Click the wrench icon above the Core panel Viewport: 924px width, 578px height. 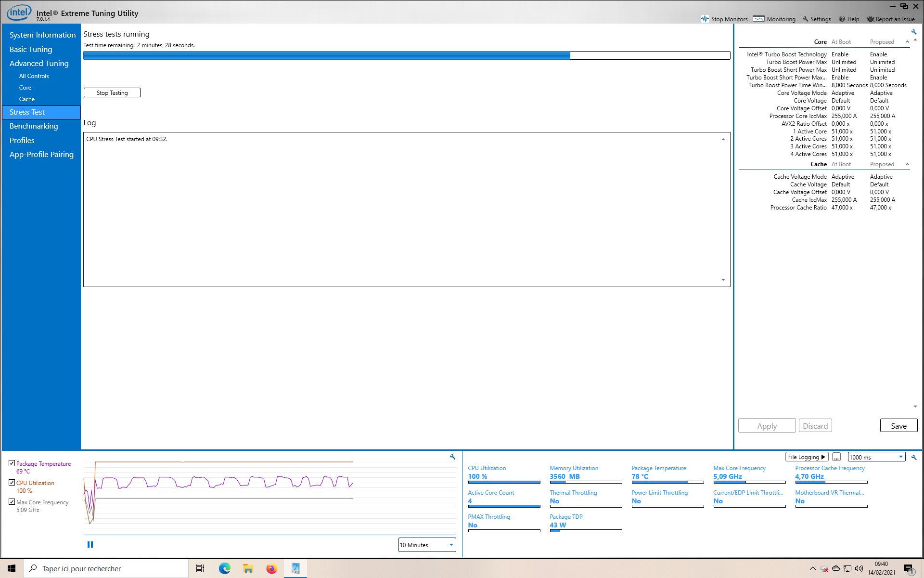click(x=914, y=32)
